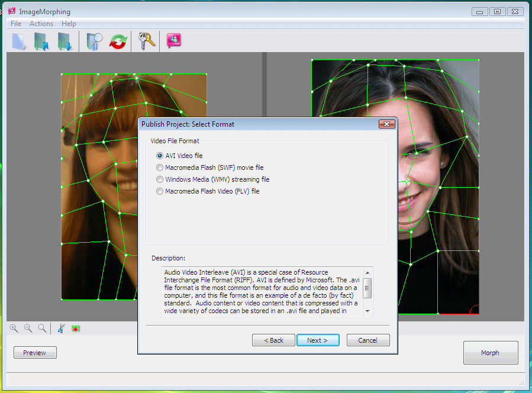Click the Preview button

[35, 353]
